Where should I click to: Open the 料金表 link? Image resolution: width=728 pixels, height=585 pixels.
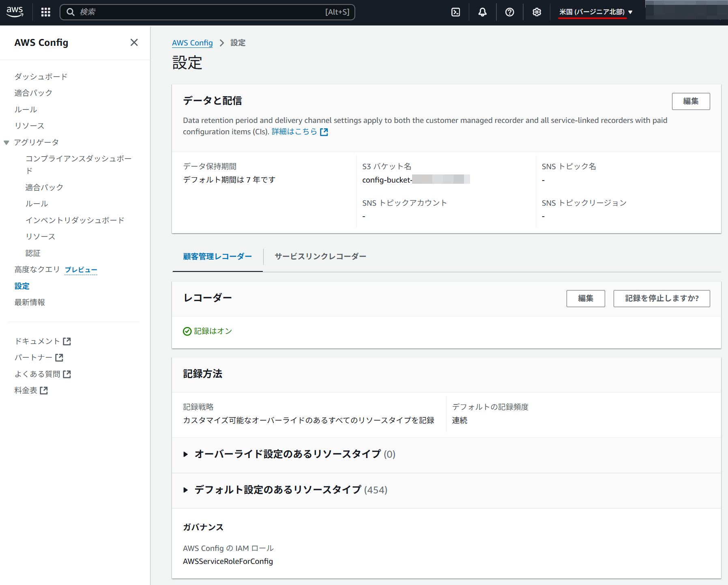26,390
